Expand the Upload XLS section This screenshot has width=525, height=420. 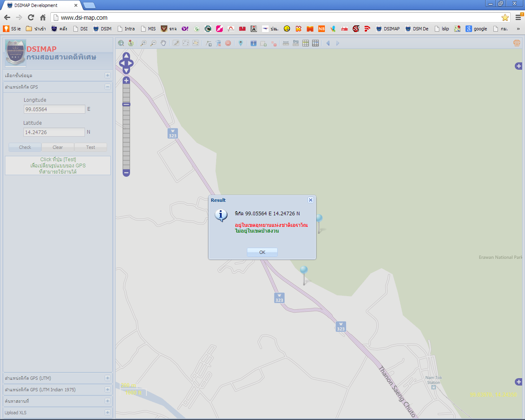point(107,413)
